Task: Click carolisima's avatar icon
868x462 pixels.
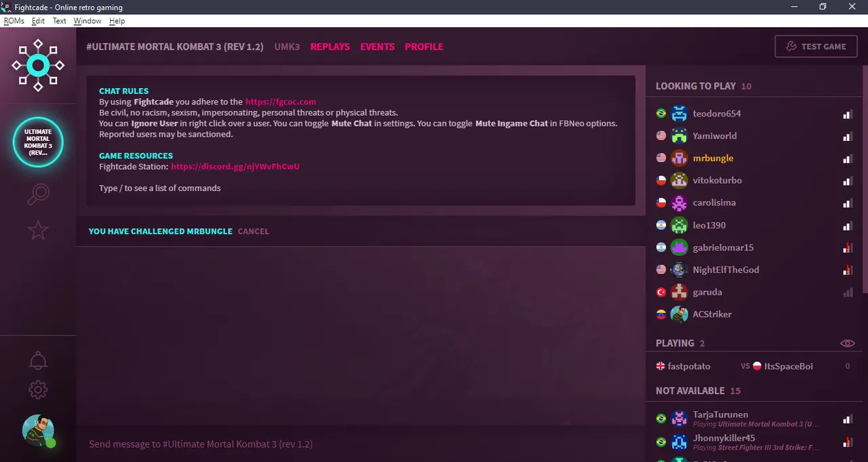Action: (679, 203)
